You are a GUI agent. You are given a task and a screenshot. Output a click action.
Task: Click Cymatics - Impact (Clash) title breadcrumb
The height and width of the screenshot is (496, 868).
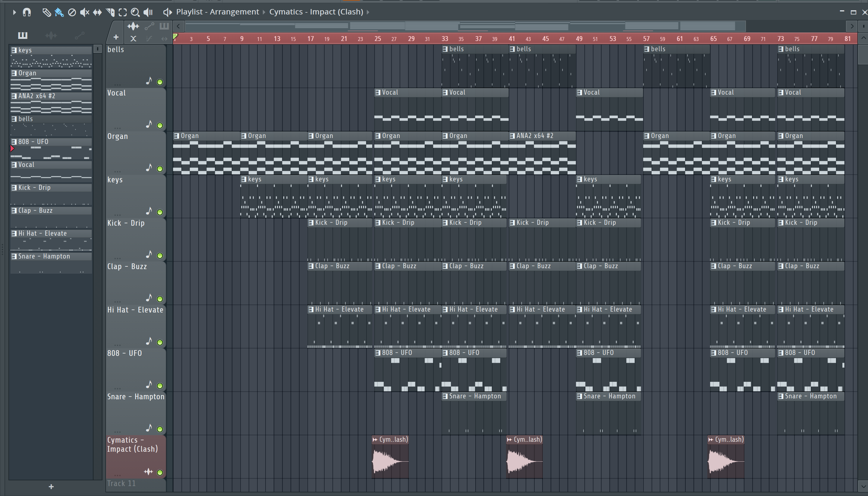tap(316, 12)
